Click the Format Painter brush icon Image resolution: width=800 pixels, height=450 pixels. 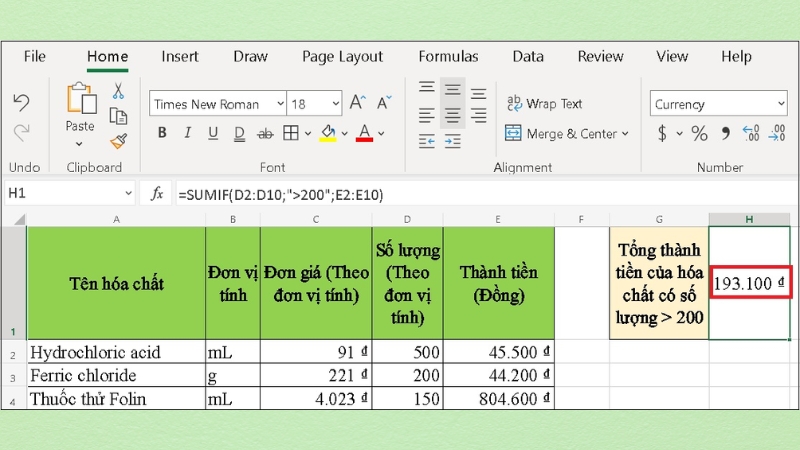click(118, 141)
